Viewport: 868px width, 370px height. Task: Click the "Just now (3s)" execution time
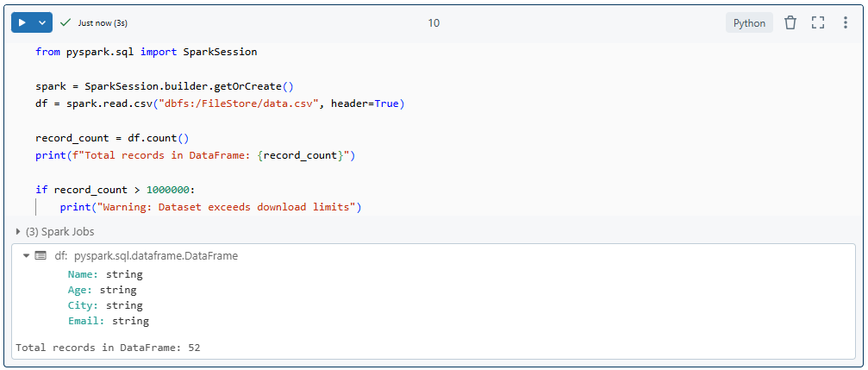(x=103, y=23)
